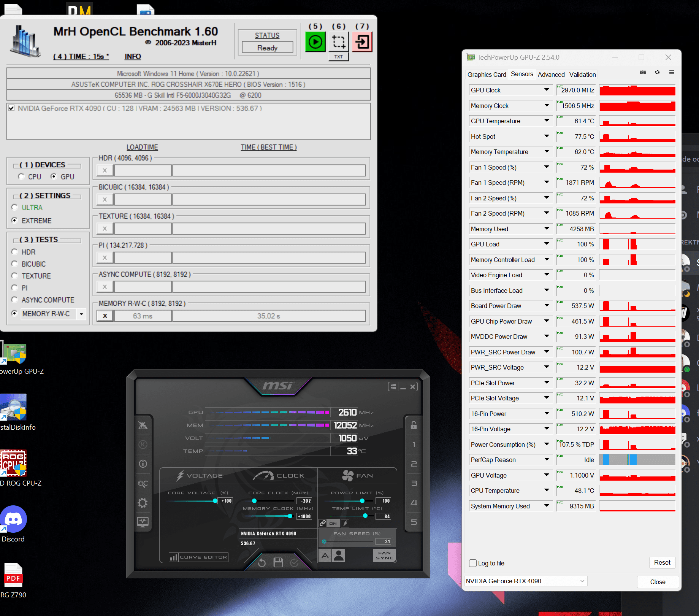Select Afterburner profile slot 5
Screen dimensions: 699x616
(414, 522)
